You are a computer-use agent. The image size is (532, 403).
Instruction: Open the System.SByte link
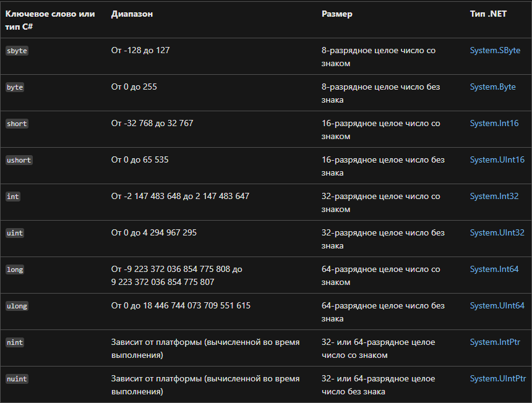pos(495,51)
